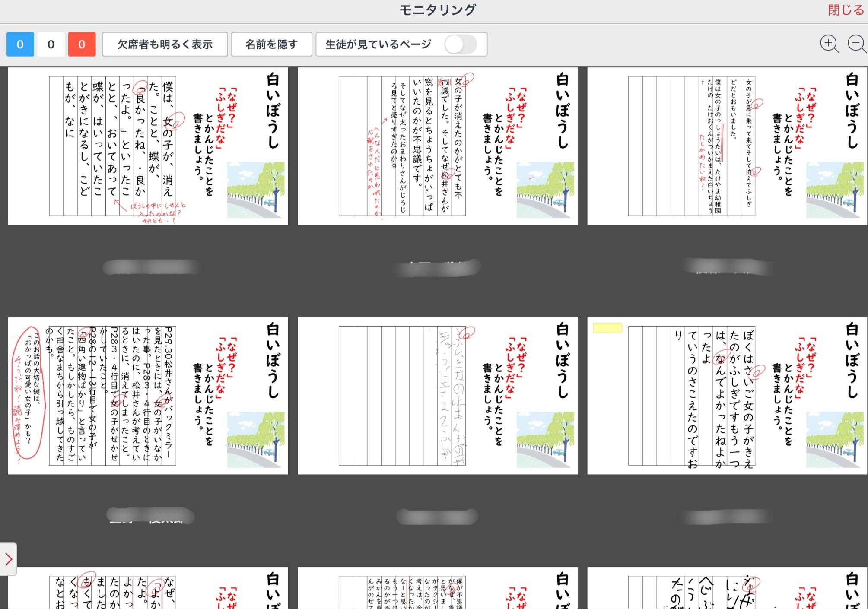Image resolution: width=868 pixels, height=609 pixels.
Task: Open the pencil-handwritten worksheet in middle row
Action: [437, 396]
